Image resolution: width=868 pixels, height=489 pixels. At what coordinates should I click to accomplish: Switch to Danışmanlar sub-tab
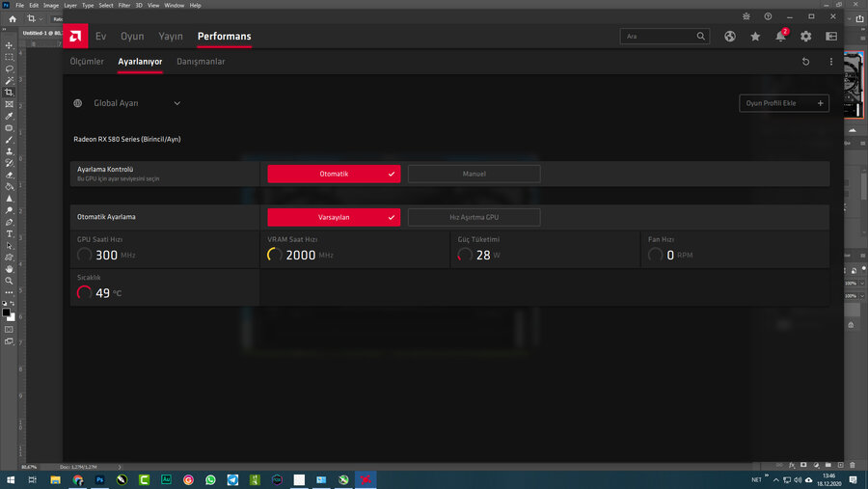(201, 62)
